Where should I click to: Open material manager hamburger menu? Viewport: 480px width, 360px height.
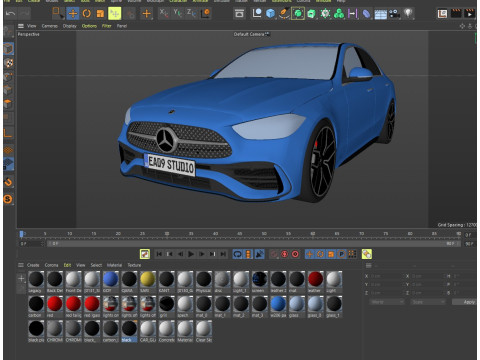pyautogui.click(x=21, y=265)
